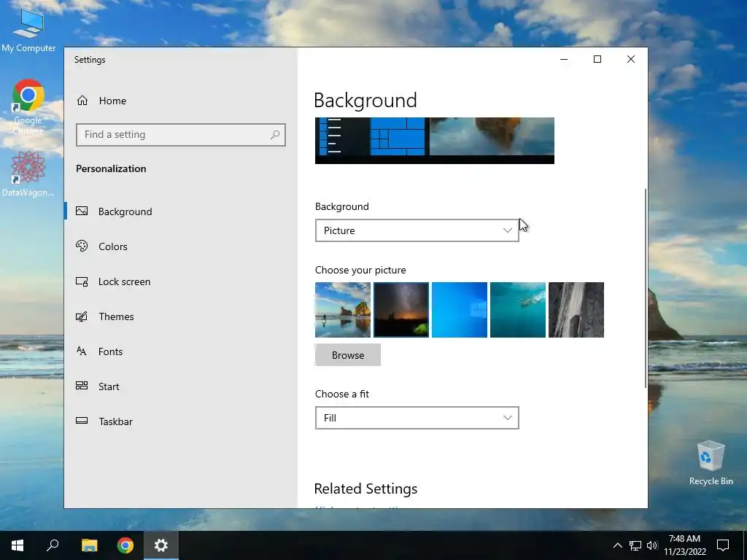
Task: Click the network icon in system tray
Action: (635, 545)
